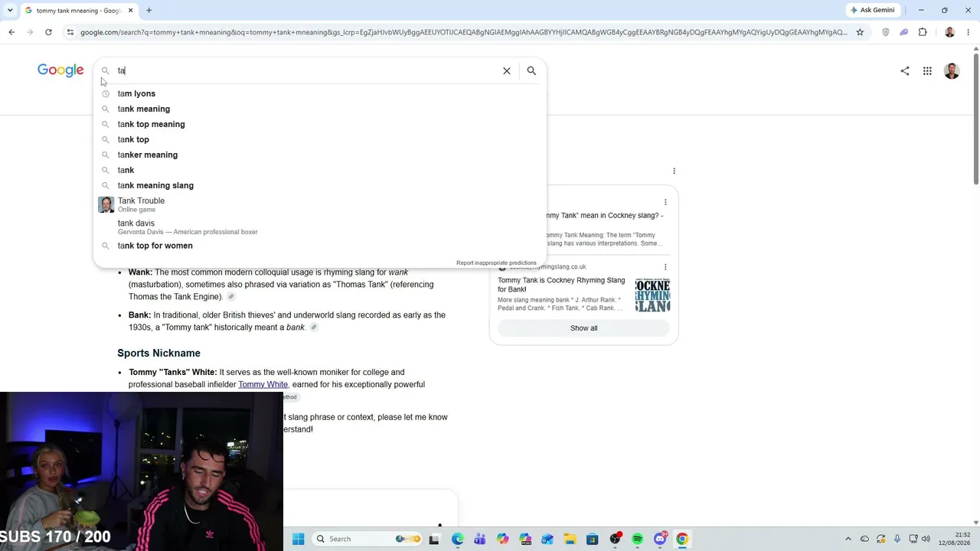Click the Show all sources button

[x=583, y=328]
